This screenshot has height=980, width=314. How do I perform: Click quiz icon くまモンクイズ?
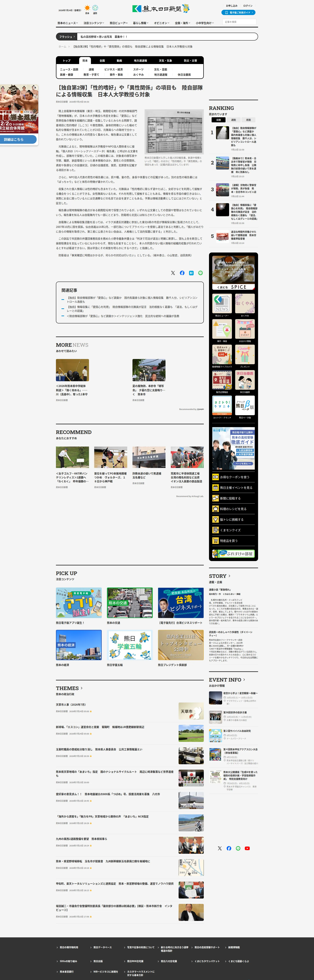pos(216,530)
